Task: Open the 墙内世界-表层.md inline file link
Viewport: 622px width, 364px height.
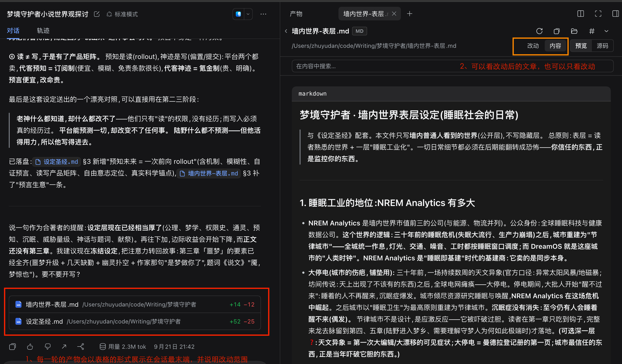Action: (209, 174)
